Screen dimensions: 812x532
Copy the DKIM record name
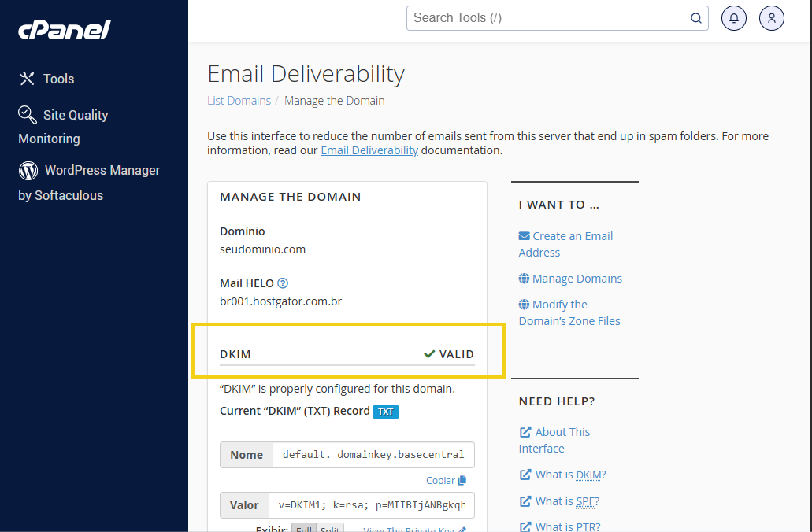click(446, 480)
